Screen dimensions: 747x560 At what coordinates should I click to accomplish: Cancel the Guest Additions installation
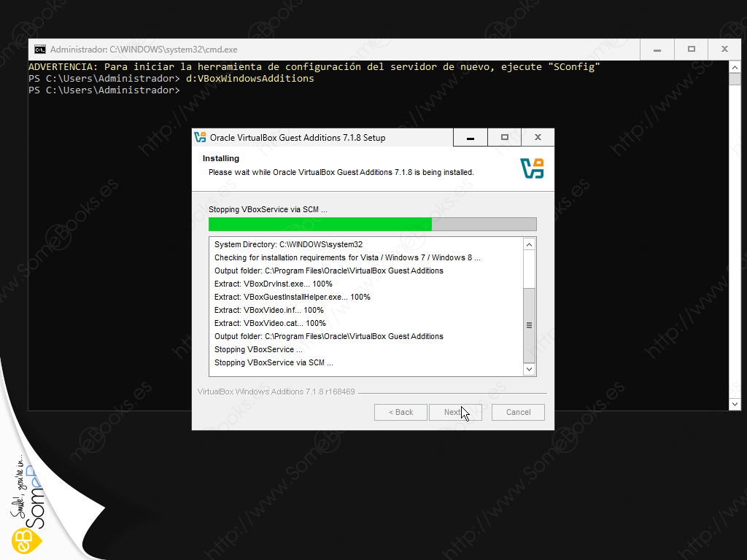tap(518, 412)
